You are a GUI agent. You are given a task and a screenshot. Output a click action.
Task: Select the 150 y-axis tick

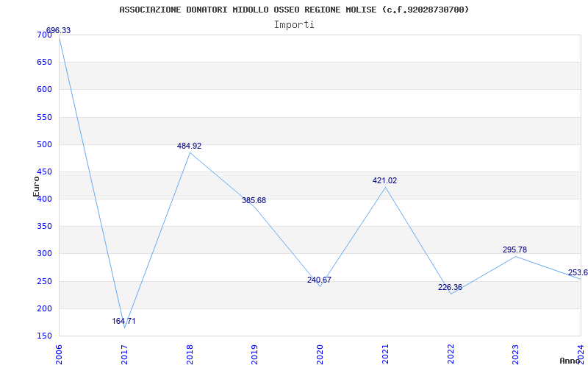44,336
